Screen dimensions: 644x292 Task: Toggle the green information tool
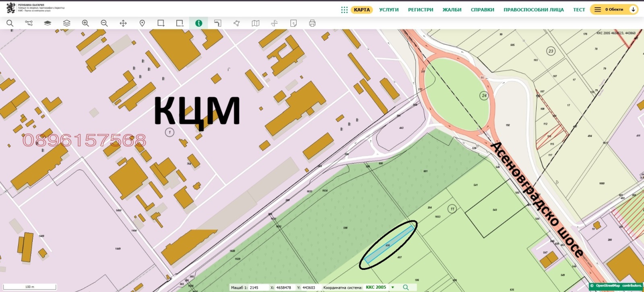coord(198,23)
